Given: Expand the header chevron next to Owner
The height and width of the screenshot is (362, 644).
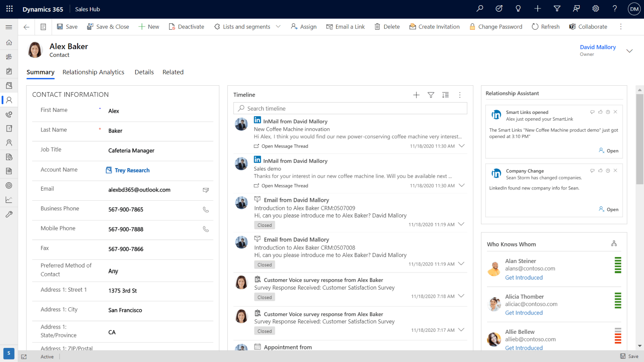Looking at the screenshot, I should (x=630, y=51).
